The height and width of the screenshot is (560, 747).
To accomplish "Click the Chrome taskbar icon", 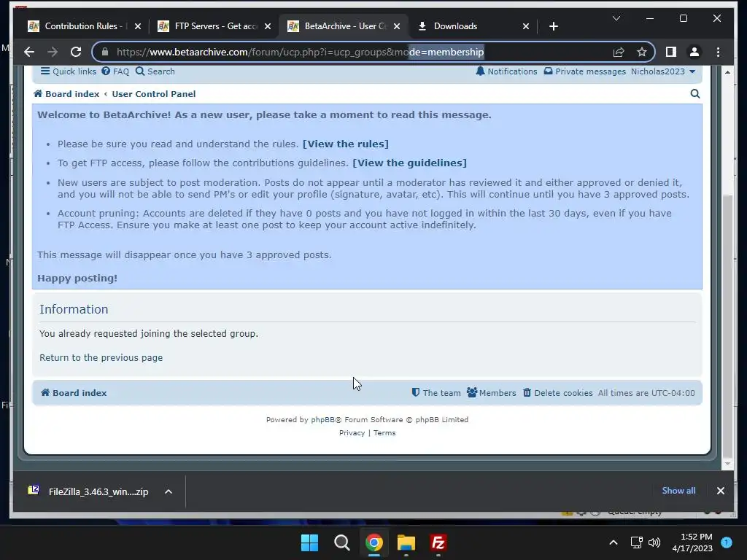I will [x=374, y=542].
